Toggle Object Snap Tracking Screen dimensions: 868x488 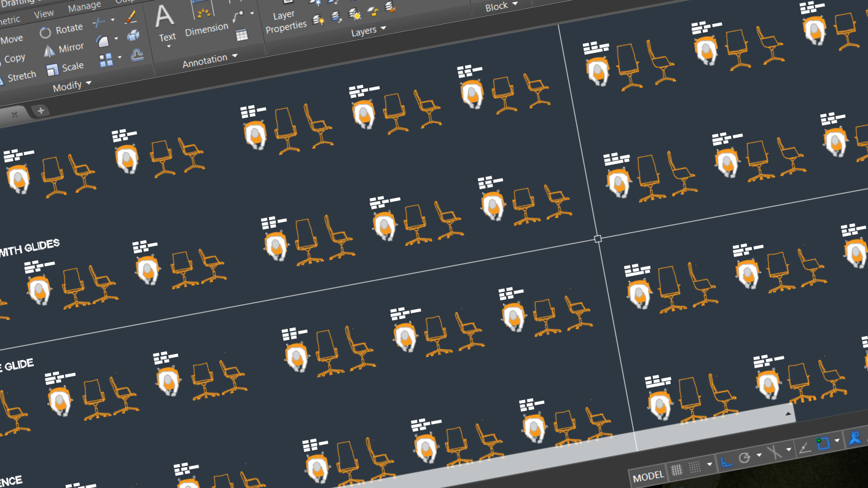(804, 448)
